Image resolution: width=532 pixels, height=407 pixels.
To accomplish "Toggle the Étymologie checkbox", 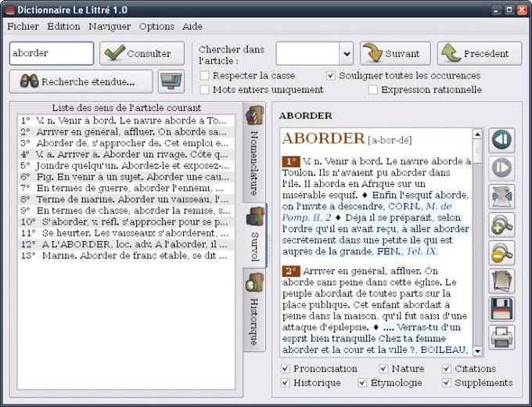I will click(x=362, y=383).
